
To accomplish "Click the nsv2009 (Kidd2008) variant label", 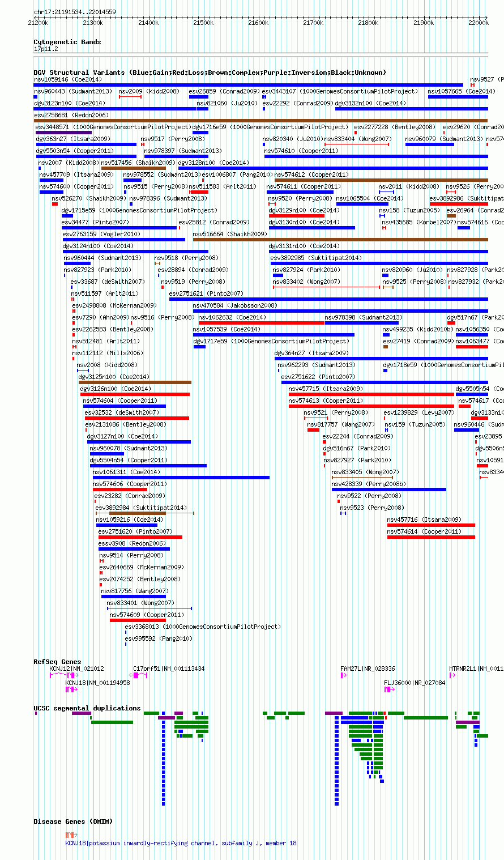I will 149,91.
